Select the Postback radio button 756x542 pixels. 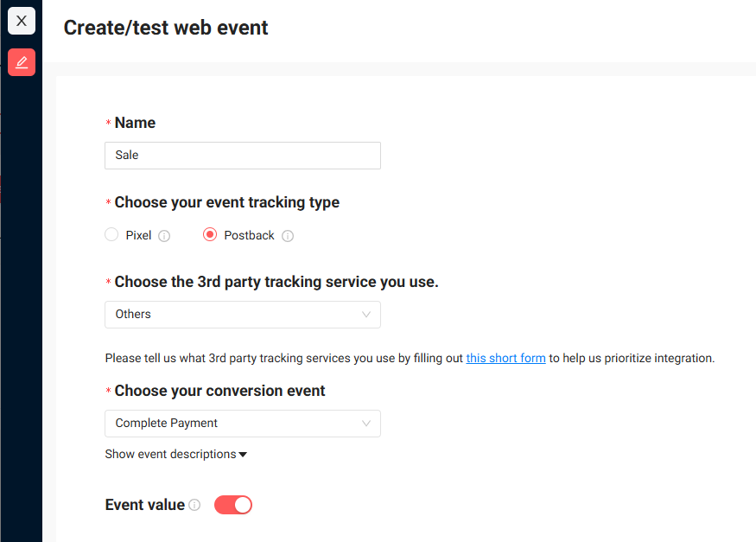209,234
